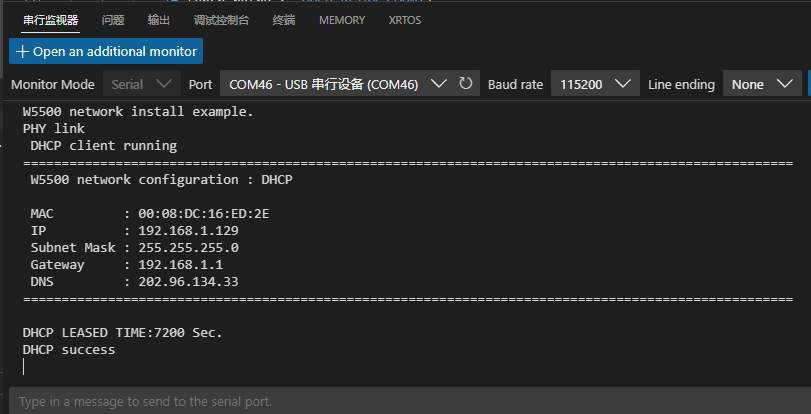Click the Monitor Mode label
Image resolution: width=811 pixels, height=414 pixels.
tap(53, 84)
